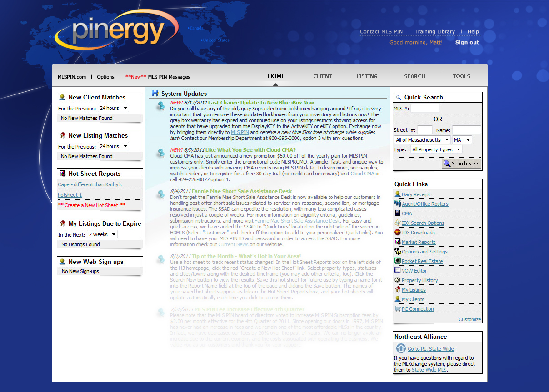Select the HOME tab
The height and width of the screenshot is (392, 549).
pyautogui.click(x=276, y=76)
